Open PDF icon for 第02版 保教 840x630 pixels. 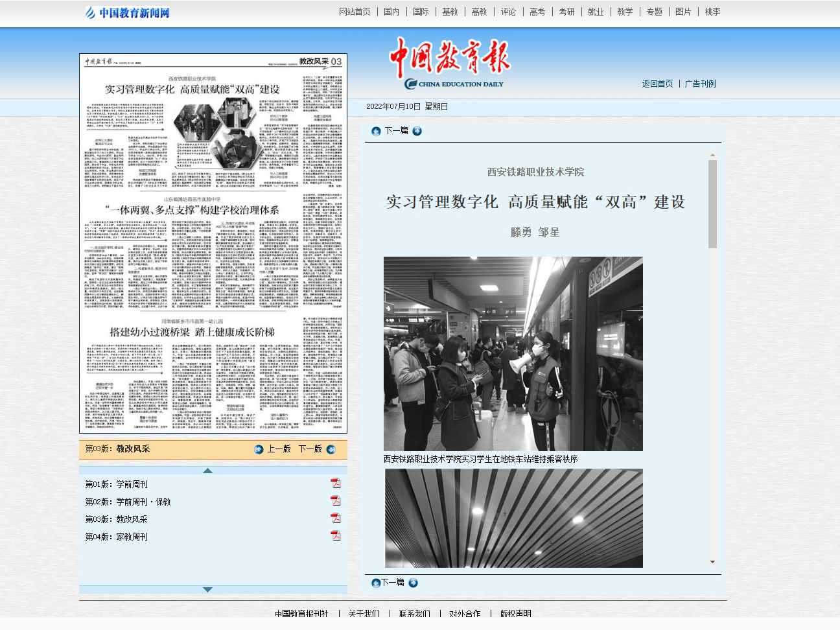(335, 501)
